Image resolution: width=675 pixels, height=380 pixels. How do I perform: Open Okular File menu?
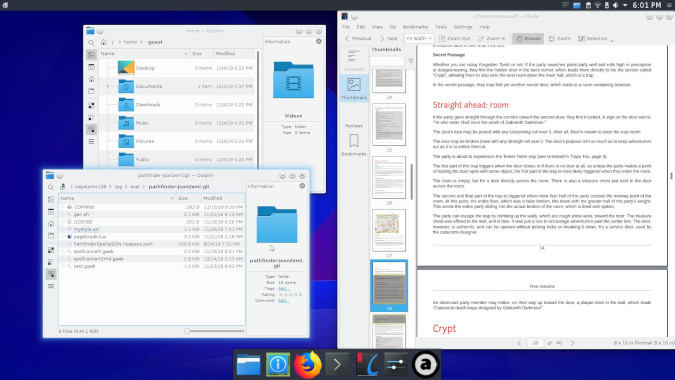[346, 27]
